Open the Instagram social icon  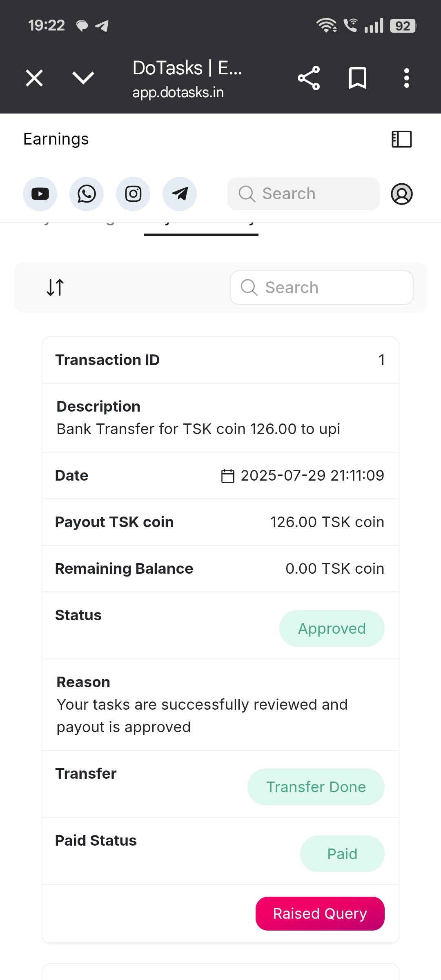click(133, 194)
